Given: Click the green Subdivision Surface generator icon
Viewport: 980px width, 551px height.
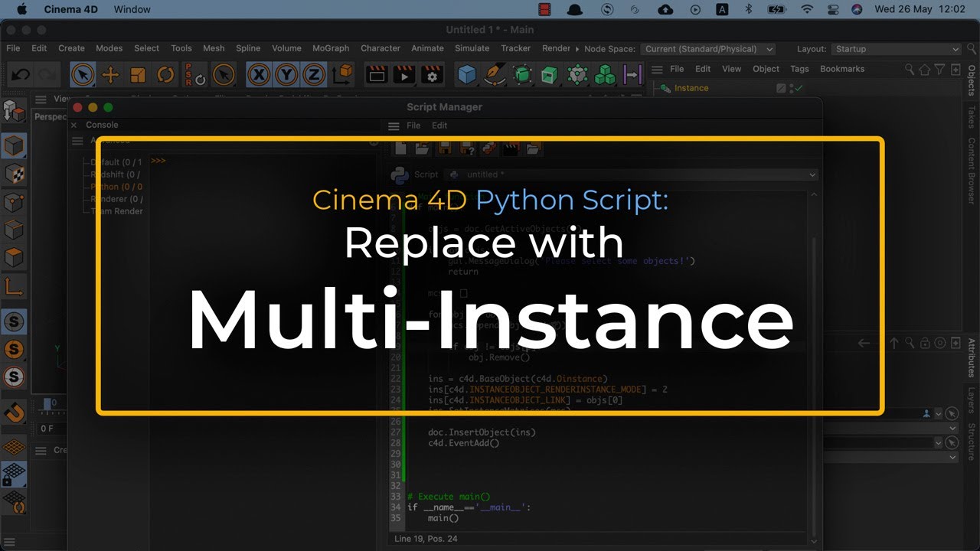Looking at the screenshot, I should (x=523, y=75).
